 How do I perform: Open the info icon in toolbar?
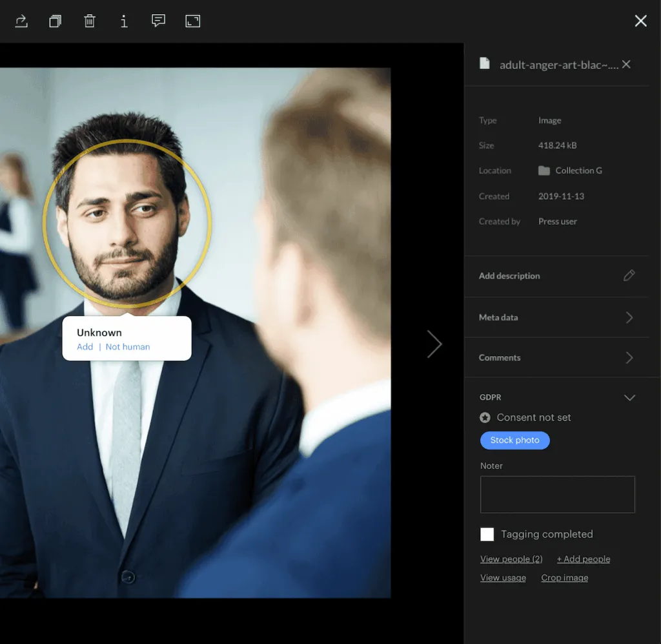(124, 21)
